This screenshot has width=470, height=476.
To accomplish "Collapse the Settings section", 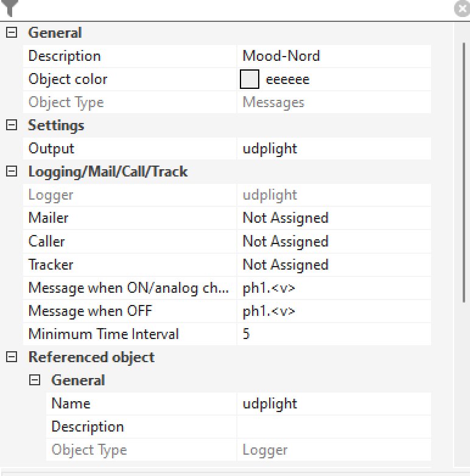I will pos(12,125).
